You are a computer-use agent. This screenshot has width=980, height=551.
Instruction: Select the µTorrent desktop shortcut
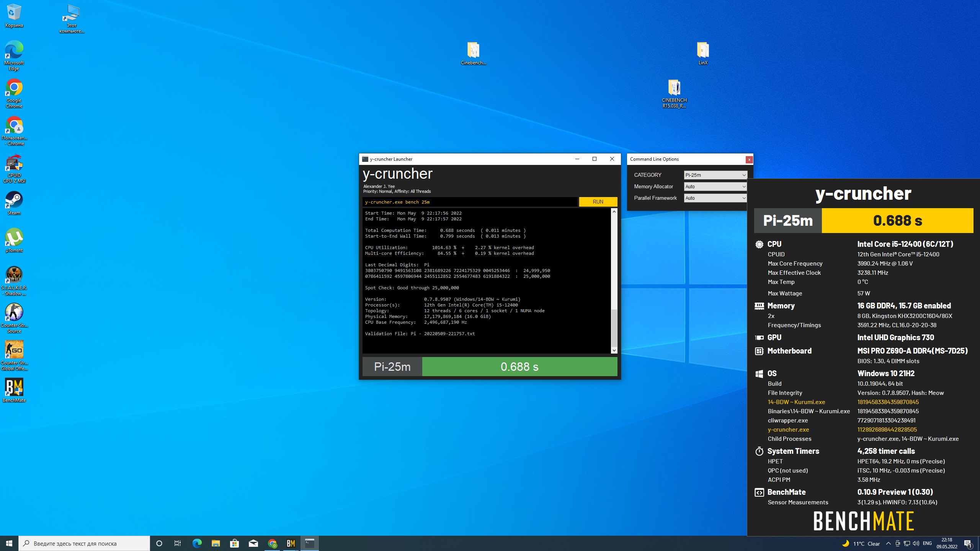(14, 240)
